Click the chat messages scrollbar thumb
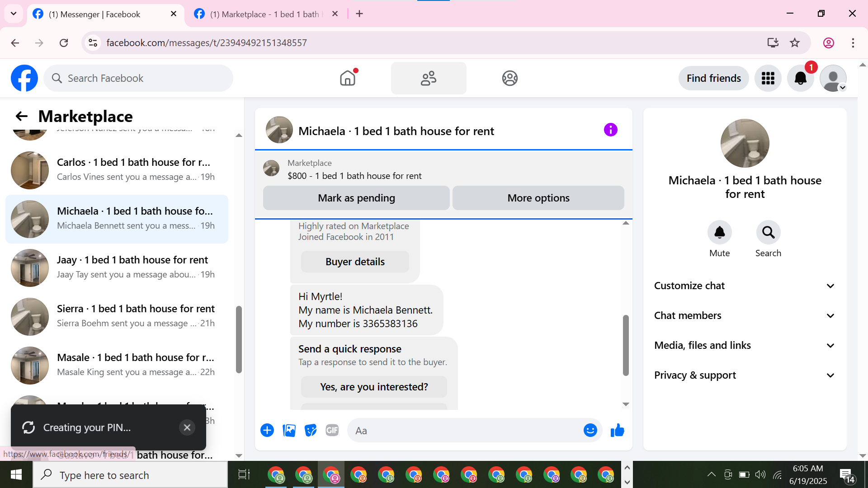The image size is (868, 488). [626, 345]
